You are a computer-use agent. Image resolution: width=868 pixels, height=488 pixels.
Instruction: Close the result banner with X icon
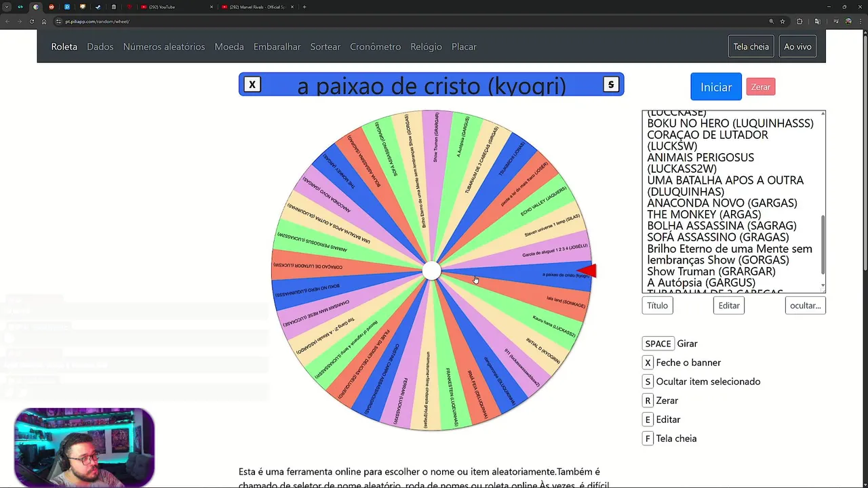252,85
